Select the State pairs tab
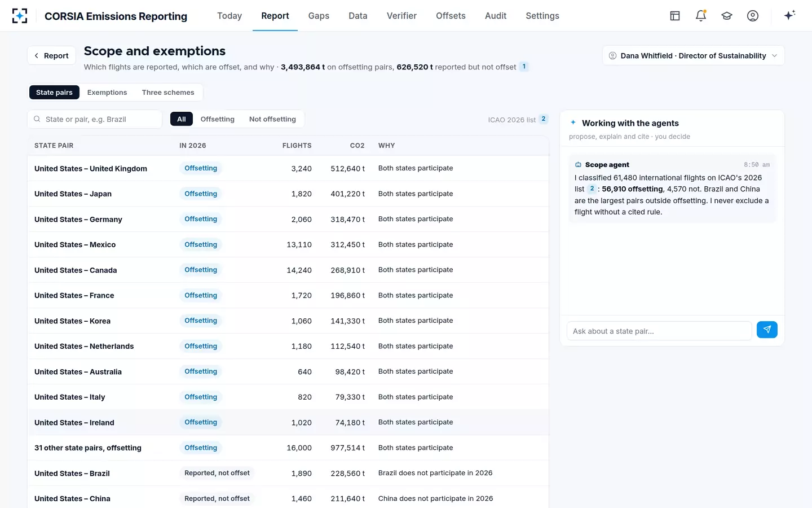The width and height of the screenshot is (812, 508). (54, 92)
